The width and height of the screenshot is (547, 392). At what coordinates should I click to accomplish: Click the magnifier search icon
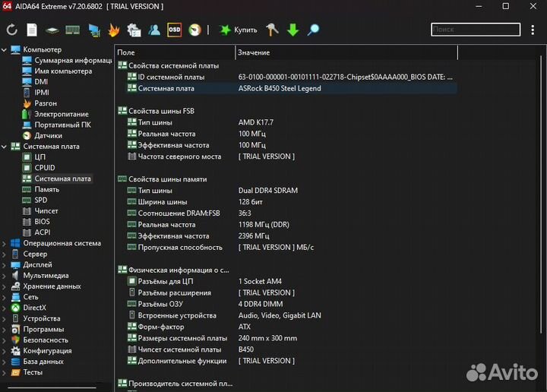pos(313,30)
